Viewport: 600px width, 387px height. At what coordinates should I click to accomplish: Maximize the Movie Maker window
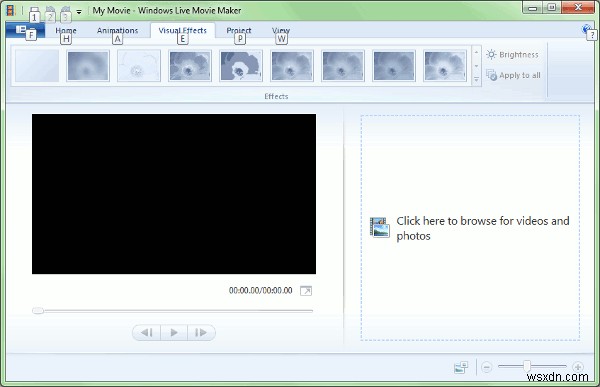tap(552, 8)
